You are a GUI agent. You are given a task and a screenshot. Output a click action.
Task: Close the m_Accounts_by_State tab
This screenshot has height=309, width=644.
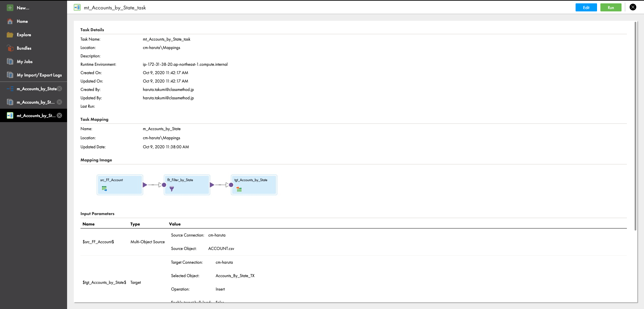pos(59,89)
